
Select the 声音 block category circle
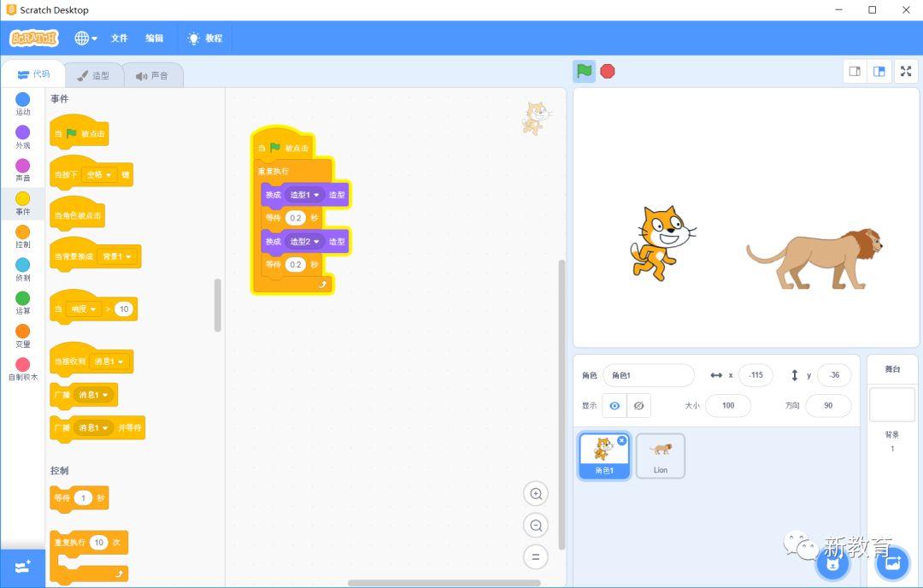22,166
